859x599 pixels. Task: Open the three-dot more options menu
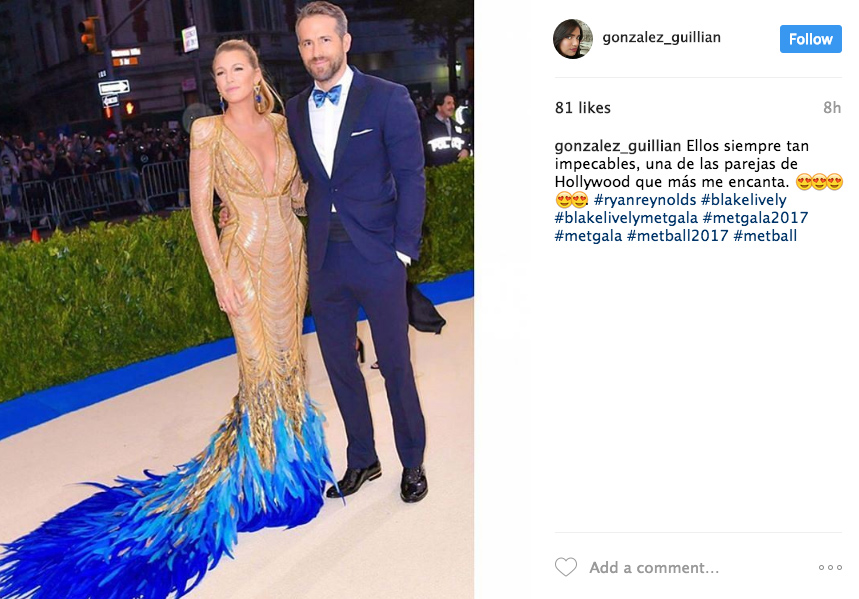click(x=830, y=567)
